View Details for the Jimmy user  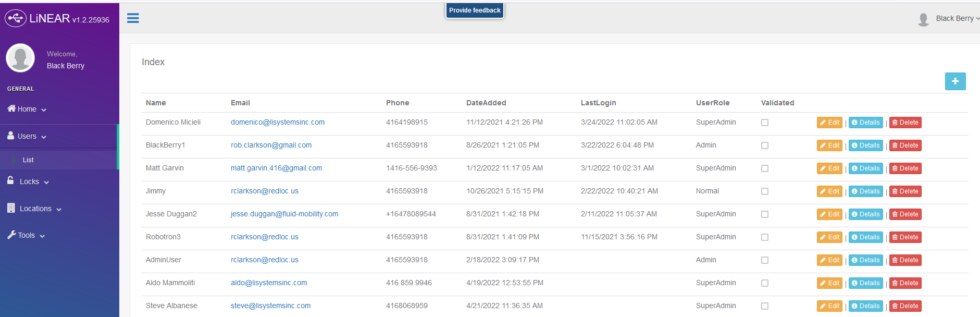865,191
